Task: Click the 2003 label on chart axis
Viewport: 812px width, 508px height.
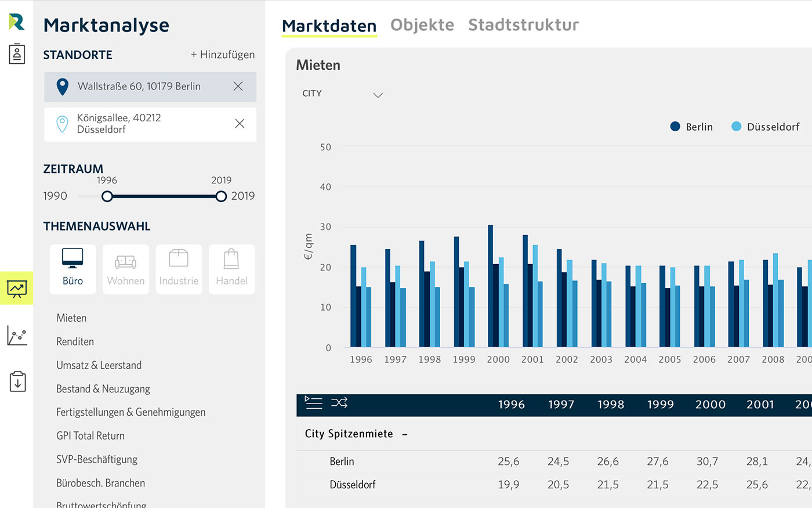Action: 601,359
